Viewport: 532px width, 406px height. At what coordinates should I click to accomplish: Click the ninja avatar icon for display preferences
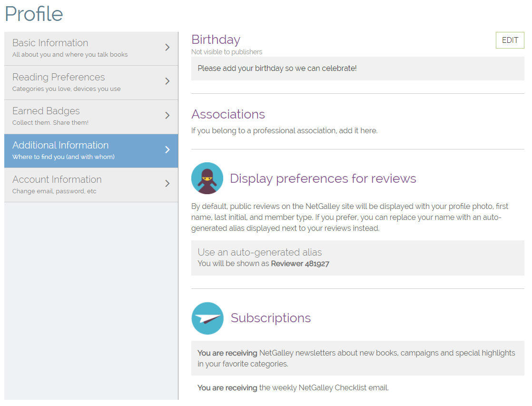coord(207,178)
